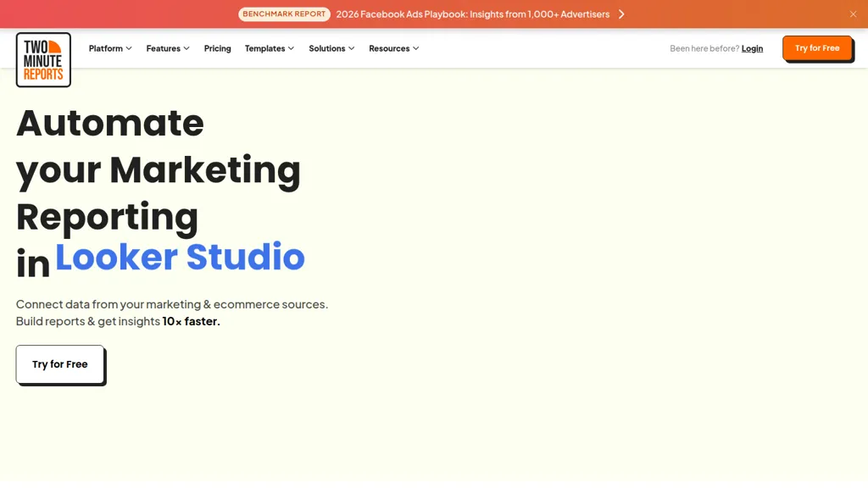Dismiss the benchmark report banner with X
Screen dimensions: 868x488
point(853,14)
